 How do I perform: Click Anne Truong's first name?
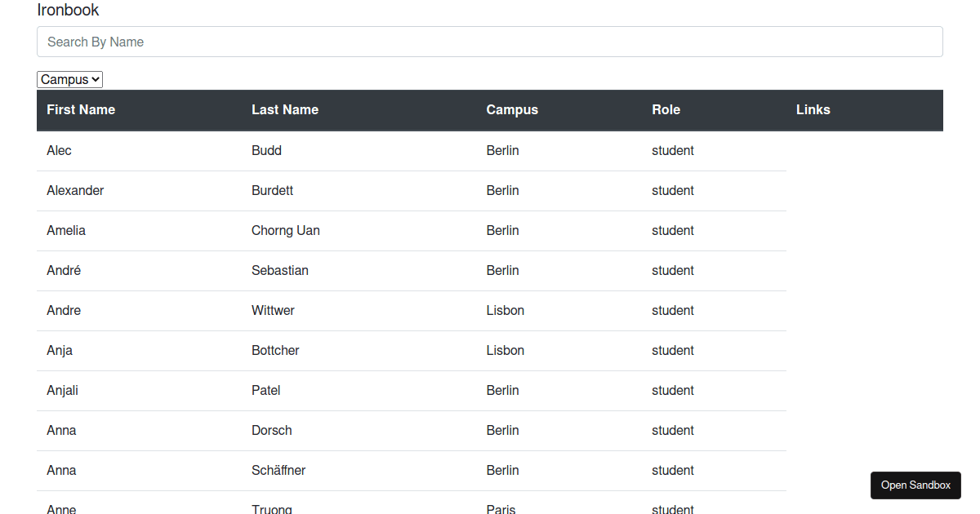tap(61, 507)
